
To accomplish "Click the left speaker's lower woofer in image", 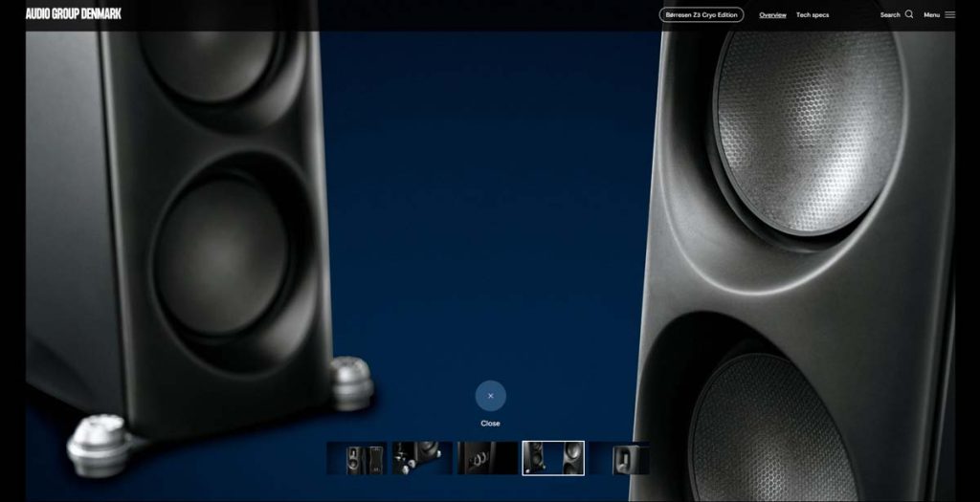I will click(222, 253).
